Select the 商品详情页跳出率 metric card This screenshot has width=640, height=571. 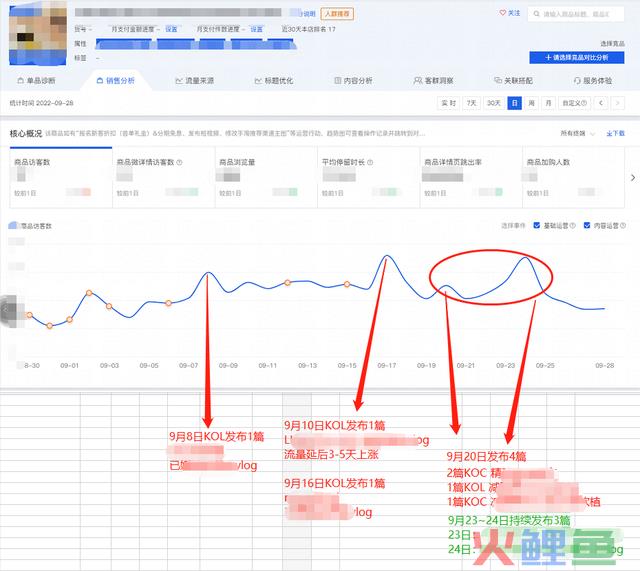point(471,178)
